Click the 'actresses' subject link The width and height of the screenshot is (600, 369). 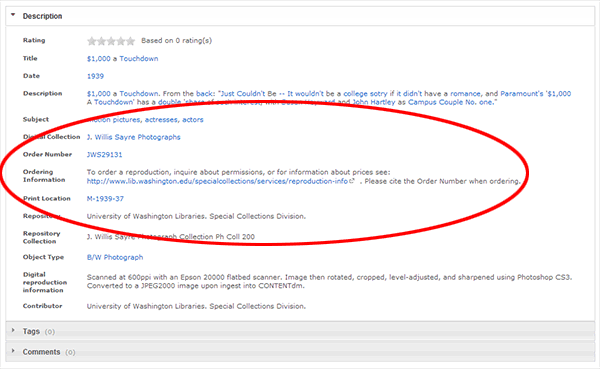click(161, 120)
